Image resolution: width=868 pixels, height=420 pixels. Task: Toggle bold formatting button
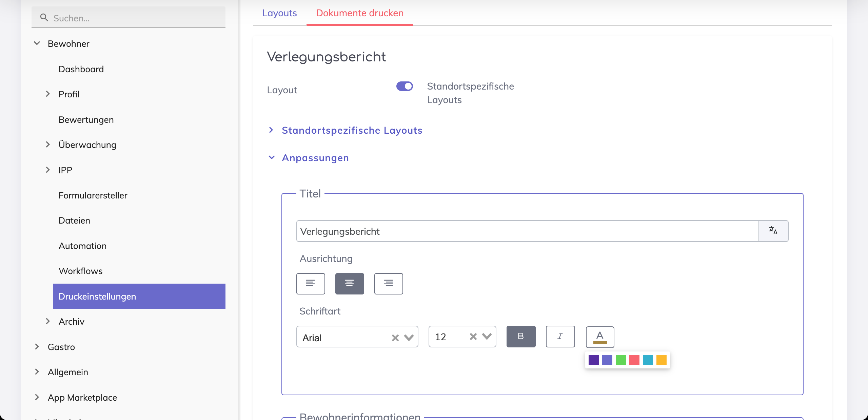(x=521, y=337)
